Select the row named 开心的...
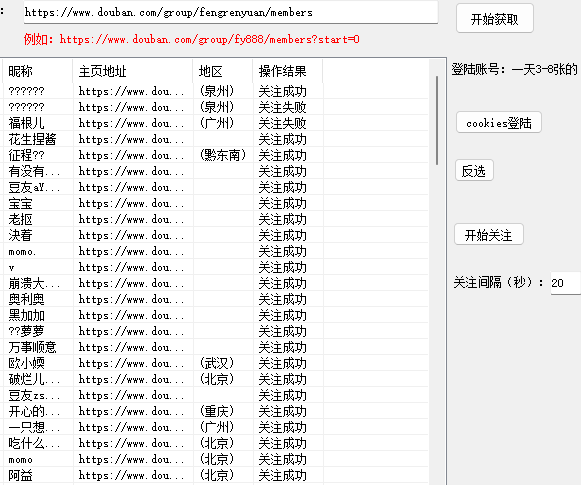The width and height of the screenshot is (581, 485). [215, 411]
